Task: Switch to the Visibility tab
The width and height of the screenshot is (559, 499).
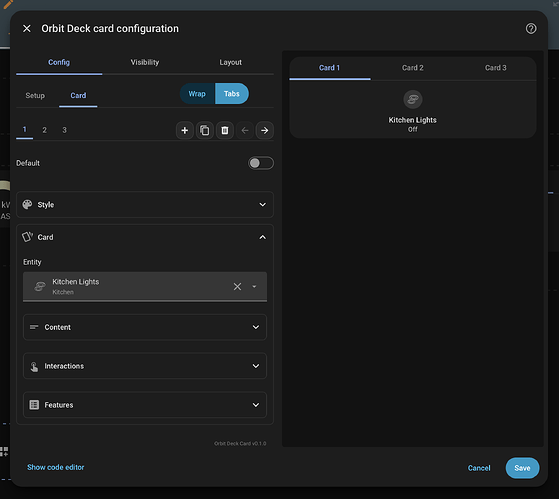Action: pos(145,62)
